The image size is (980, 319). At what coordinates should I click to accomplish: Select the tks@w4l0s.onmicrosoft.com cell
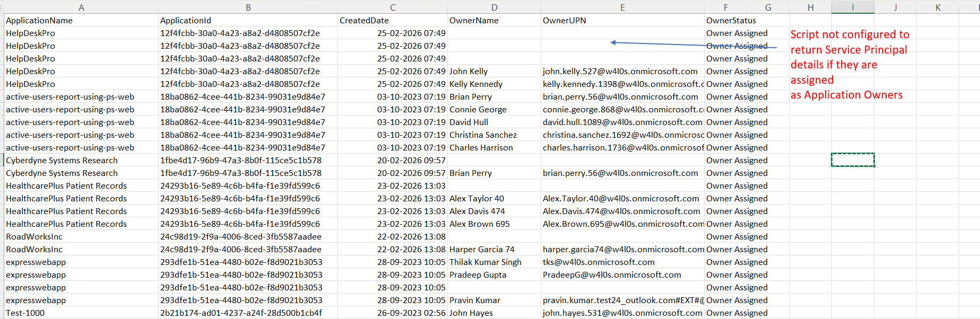(x=599, y=262)
